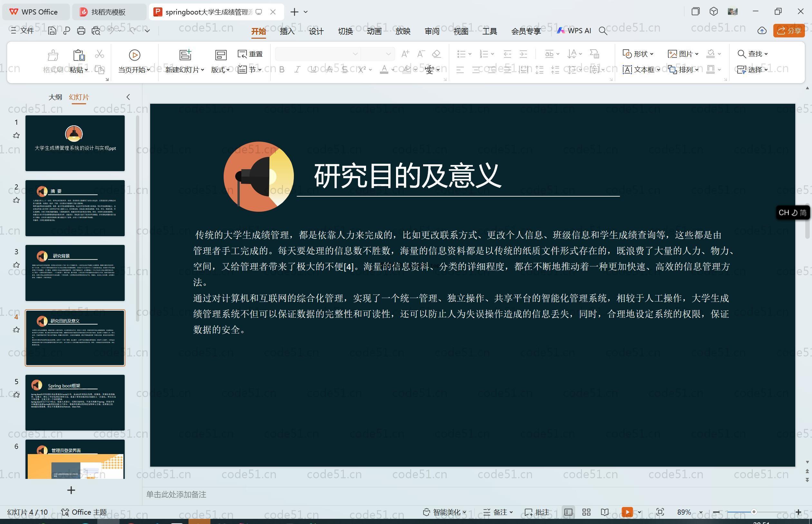812x524 pixels.
Task: Open Print Preview icon in quick toolbar
Action: coord(96,31)
